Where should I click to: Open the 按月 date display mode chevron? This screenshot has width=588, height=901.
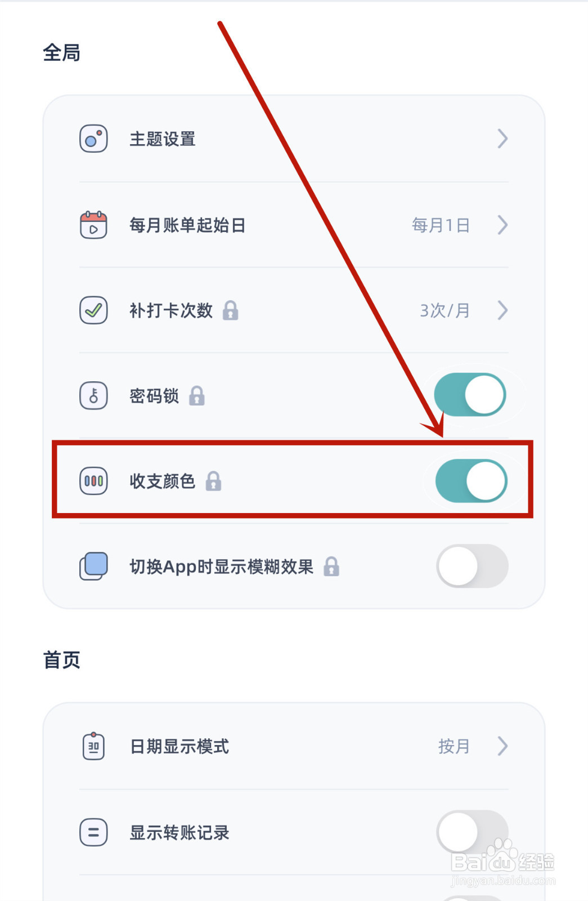[502, 746]
